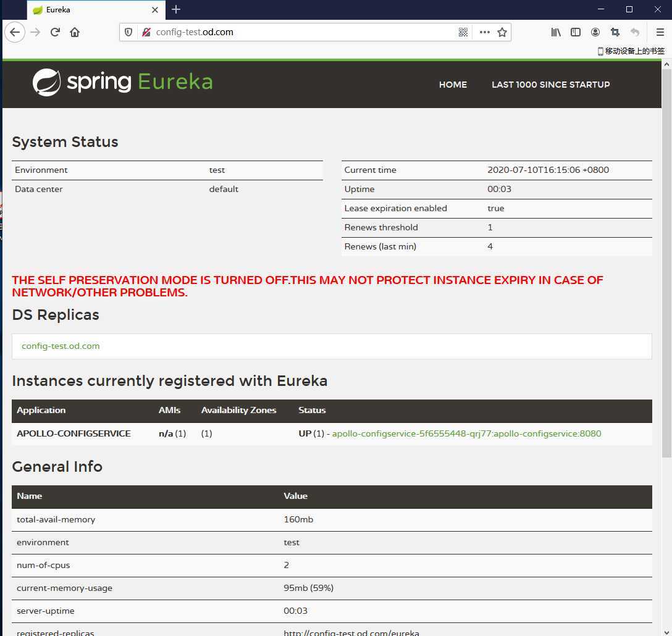Image resolution: width=672 pixels, height=636 pixels.
Task: Click the forward navigation arrow
Action: [x=36, y=32]
